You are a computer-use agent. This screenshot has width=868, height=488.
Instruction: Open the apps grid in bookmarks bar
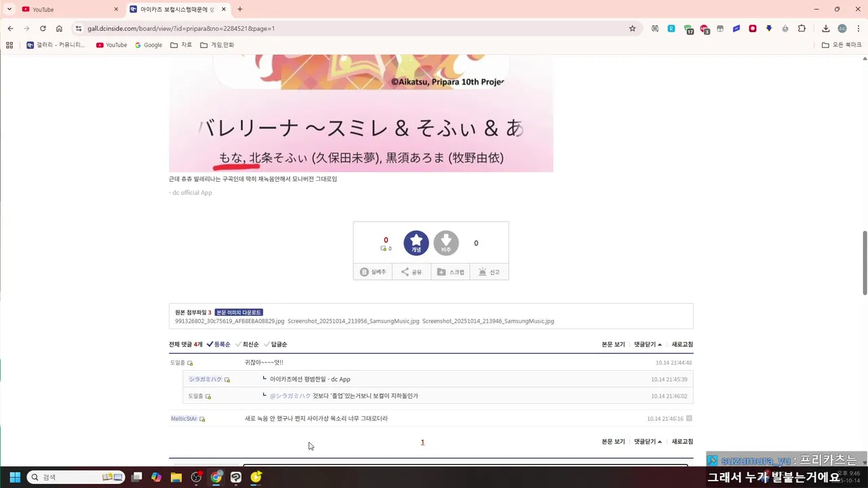click(9, 45)
